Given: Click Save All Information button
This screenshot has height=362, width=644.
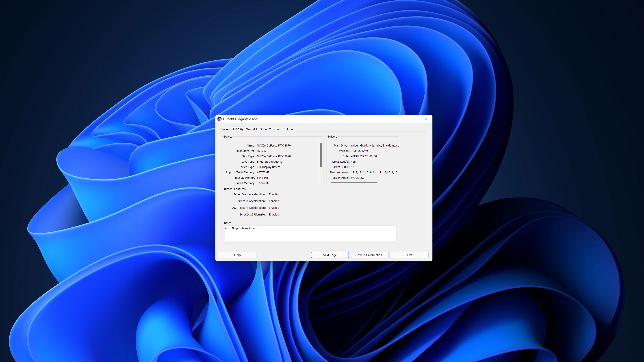Looking at the screenshot, I should pyautogui.click(x=369, y=255).
